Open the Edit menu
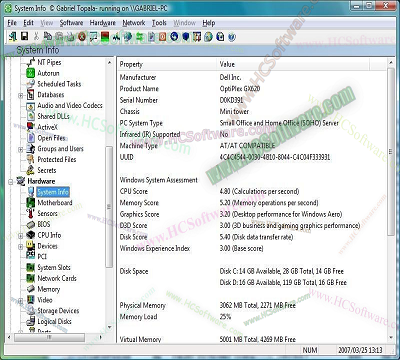This screenshot has width=400, height=360. click(x=28, y=23)
